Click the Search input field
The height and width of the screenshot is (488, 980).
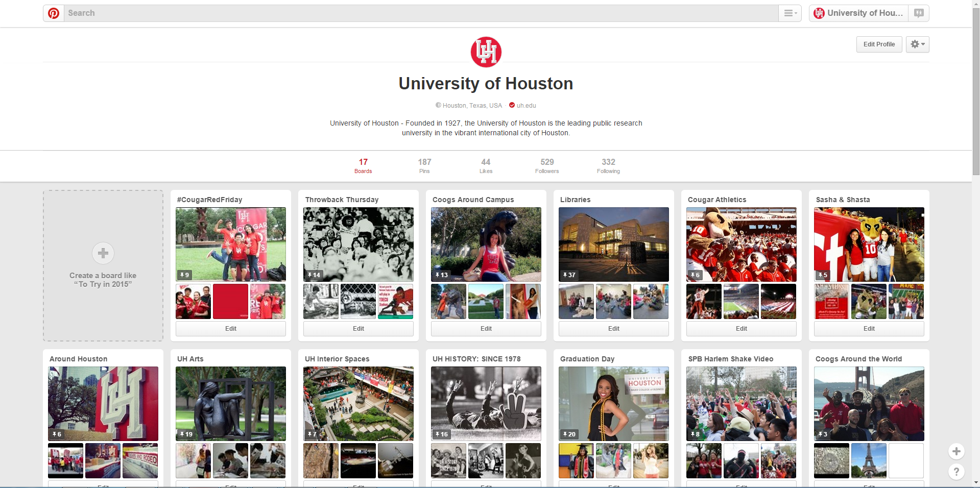(x=421, y=13)
